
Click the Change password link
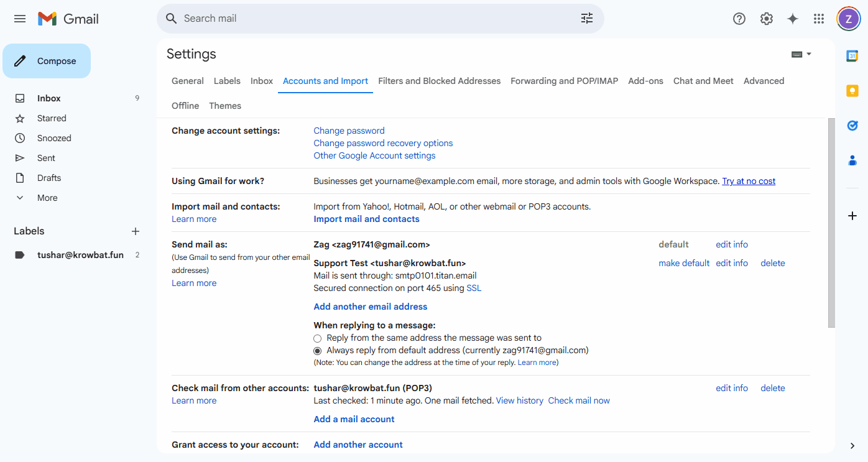(x=349, y=131)
